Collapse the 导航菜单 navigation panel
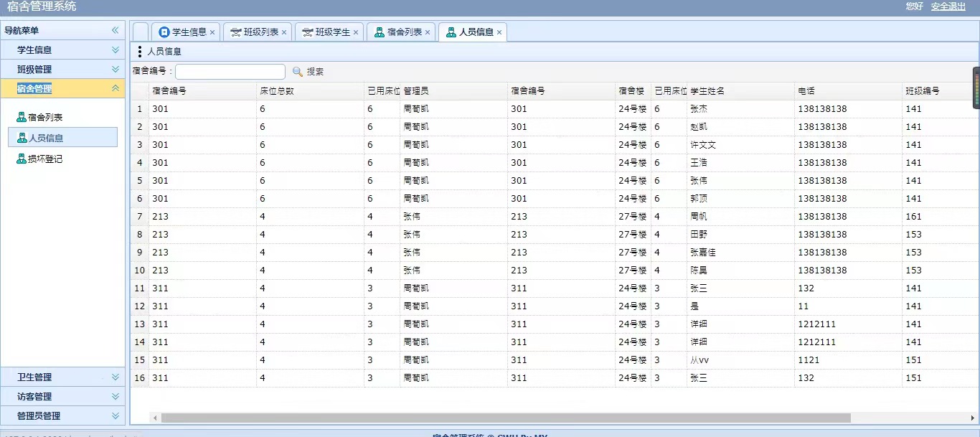980x437 pixels. (x=115, y=30)
